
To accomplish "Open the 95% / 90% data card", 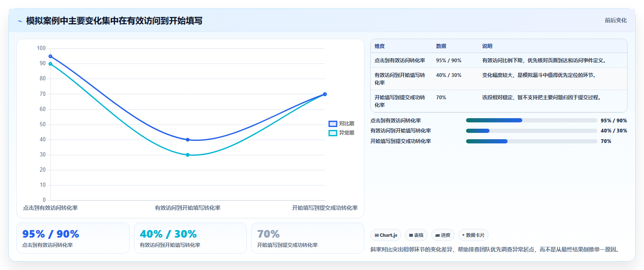I will coord(73,238).
